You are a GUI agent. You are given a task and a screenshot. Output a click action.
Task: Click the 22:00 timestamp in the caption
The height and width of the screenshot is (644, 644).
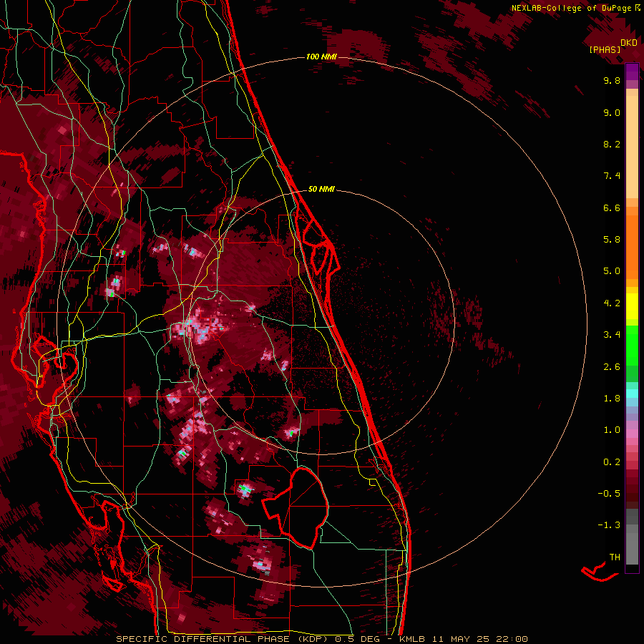[x=512, y=639]
